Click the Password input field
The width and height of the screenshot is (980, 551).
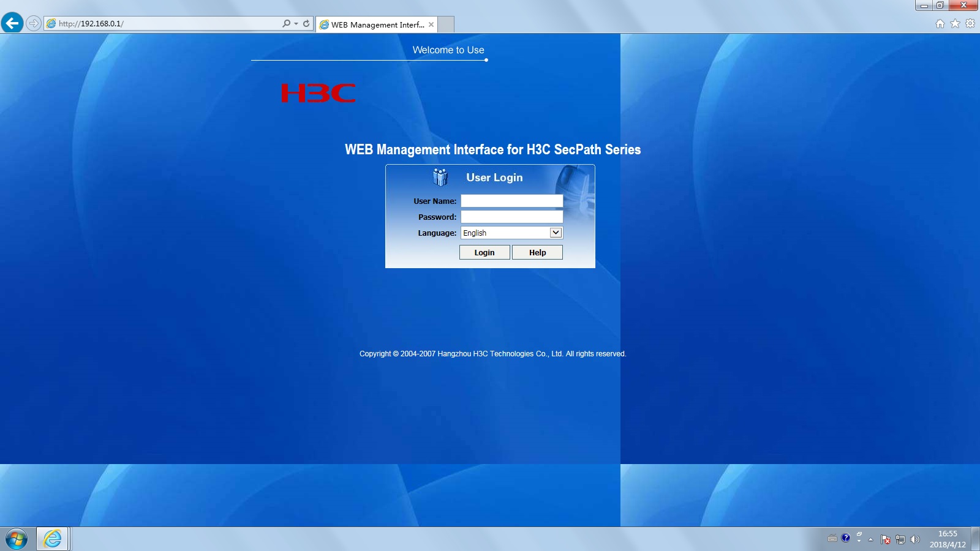point(512,217)
